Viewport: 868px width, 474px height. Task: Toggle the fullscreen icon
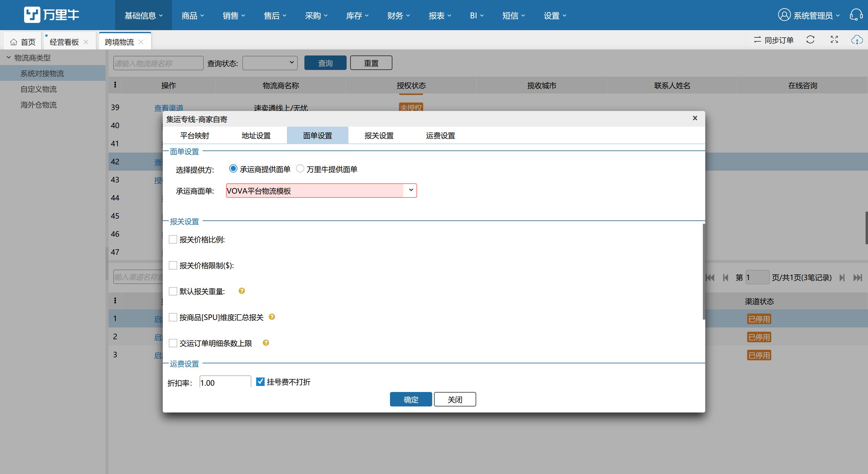[834, 40]
